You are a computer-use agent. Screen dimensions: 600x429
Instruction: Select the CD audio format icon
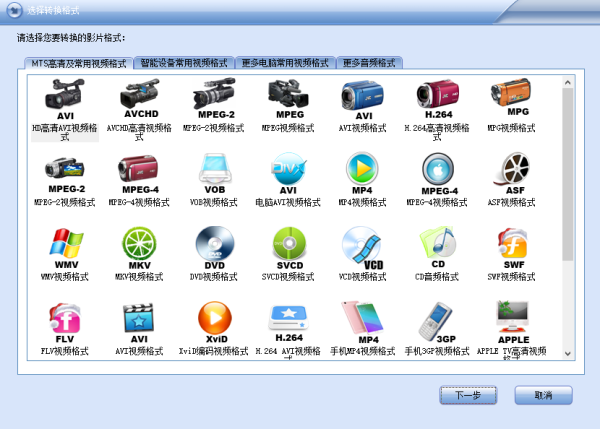tap(437, 245)
